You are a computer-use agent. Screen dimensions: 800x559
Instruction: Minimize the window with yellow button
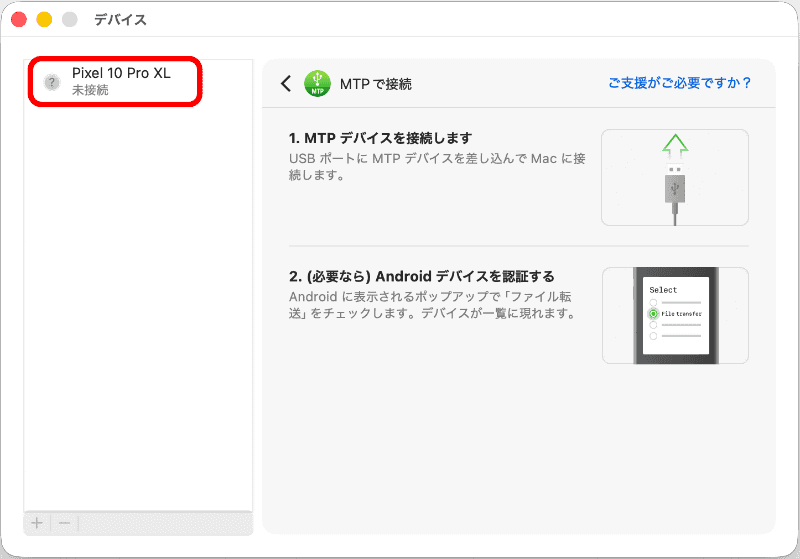click(44, 19)
